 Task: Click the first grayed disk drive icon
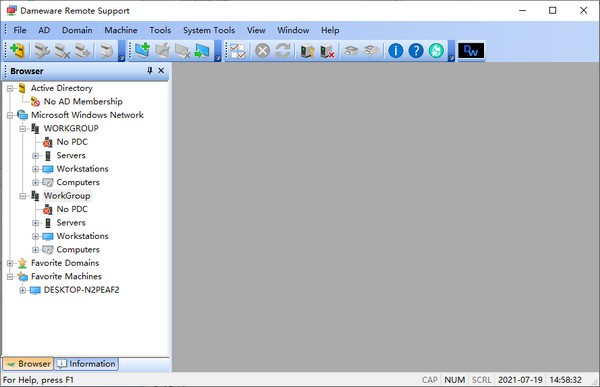tap(351, 51)
